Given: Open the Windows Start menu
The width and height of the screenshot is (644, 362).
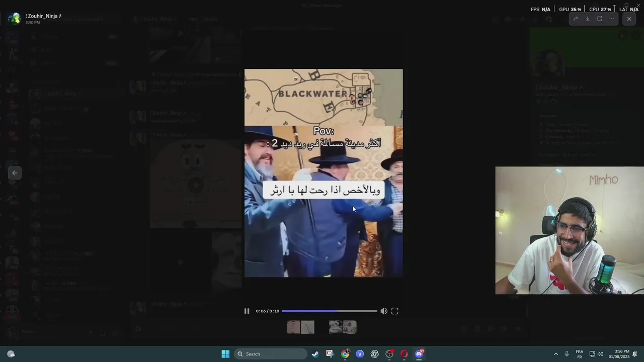Looking at the screenshot, I should [225, 354].
